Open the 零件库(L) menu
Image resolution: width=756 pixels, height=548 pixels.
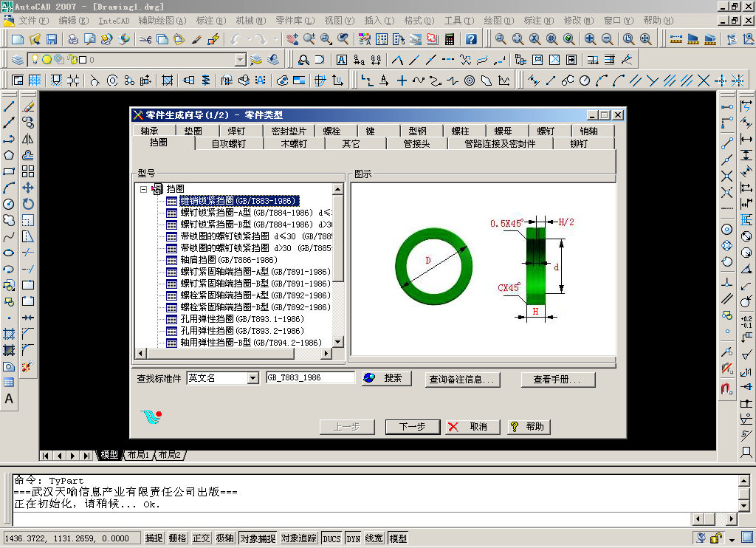295,21
